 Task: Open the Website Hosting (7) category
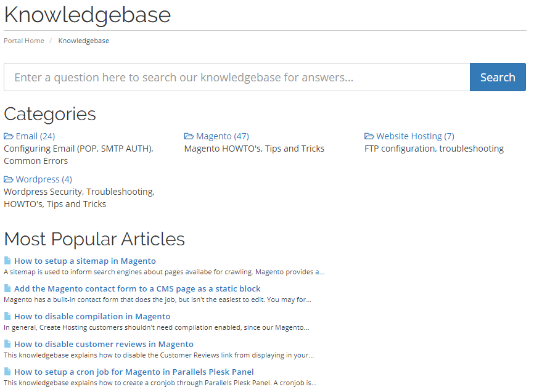[x=415, y=136]
